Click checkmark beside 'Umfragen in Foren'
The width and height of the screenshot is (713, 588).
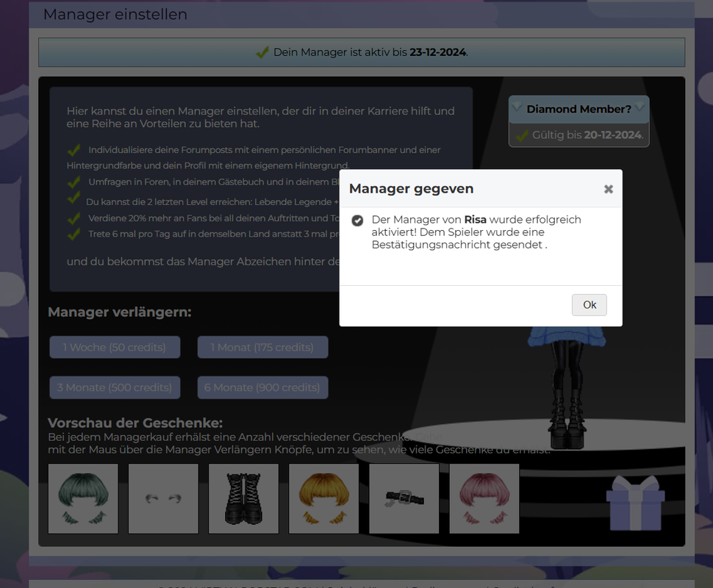74,182
